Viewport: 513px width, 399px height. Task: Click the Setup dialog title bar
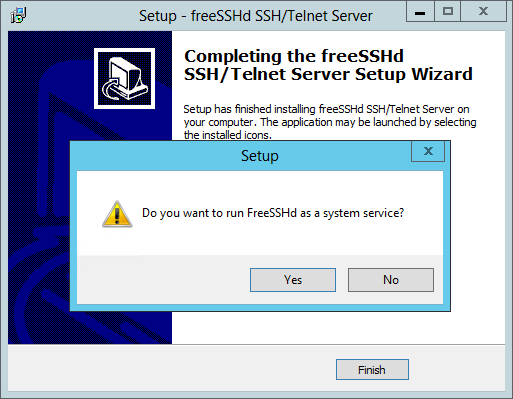[x=241, y=156]
